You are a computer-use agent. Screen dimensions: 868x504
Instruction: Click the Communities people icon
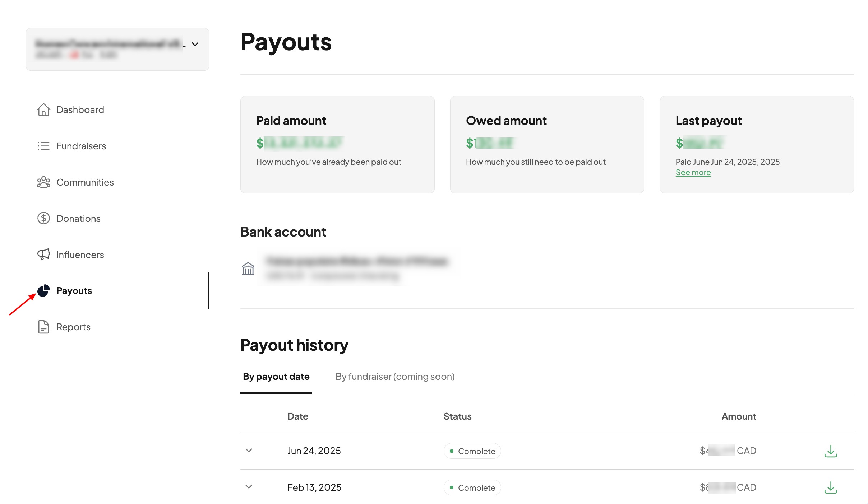(43, 182)
